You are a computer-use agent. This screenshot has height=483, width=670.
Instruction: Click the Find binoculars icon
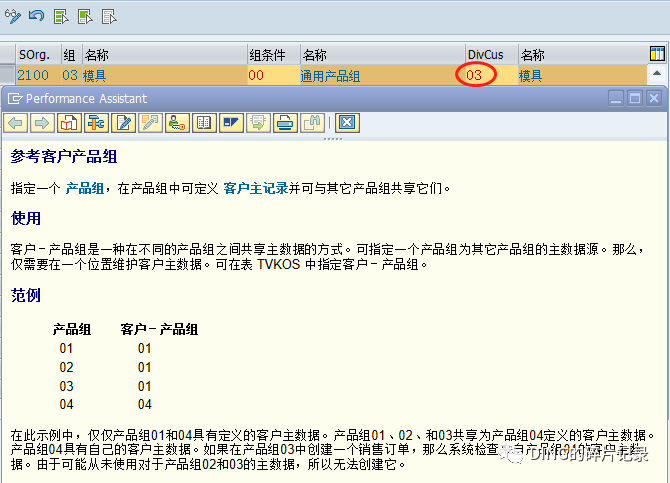(312, 123)
